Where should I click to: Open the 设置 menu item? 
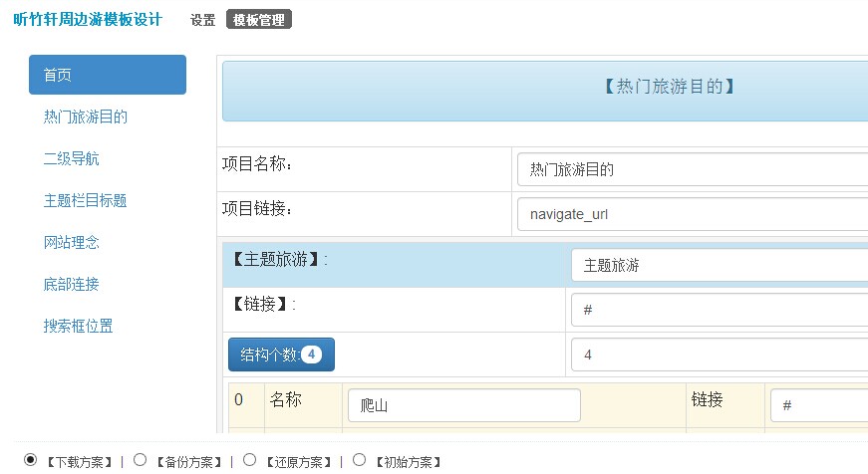202,20
